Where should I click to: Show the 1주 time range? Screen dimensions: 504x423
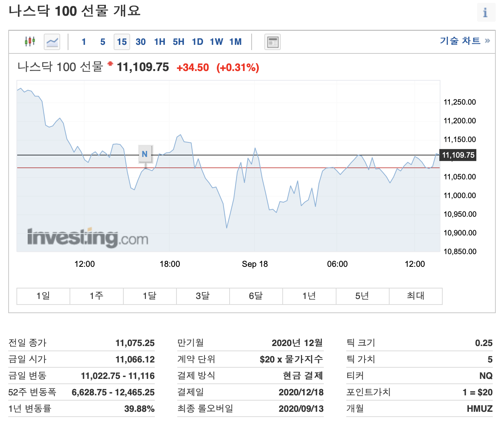[96, 296]
